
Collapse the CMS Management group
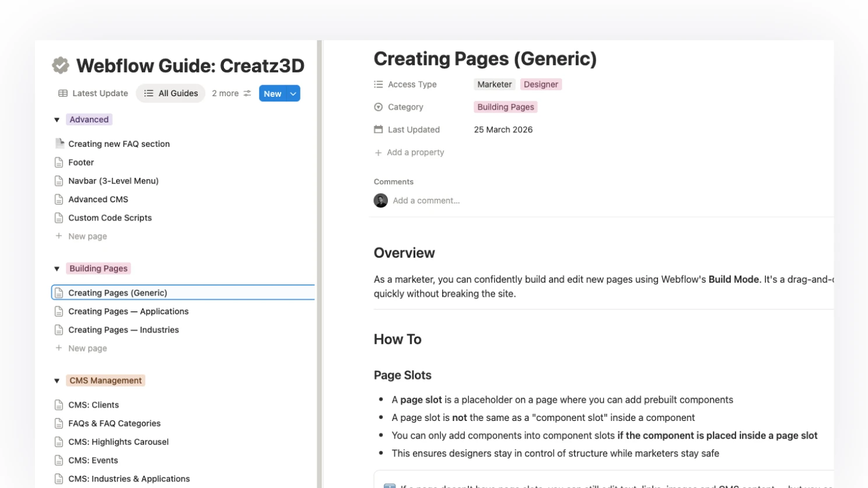[57, 381]
